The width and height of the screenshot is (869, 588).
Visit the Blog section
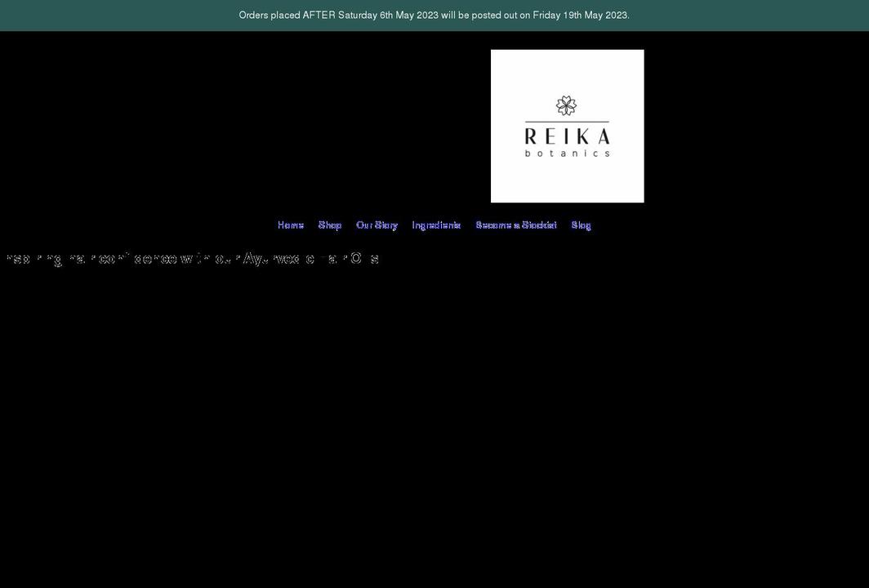click(582, 224)
